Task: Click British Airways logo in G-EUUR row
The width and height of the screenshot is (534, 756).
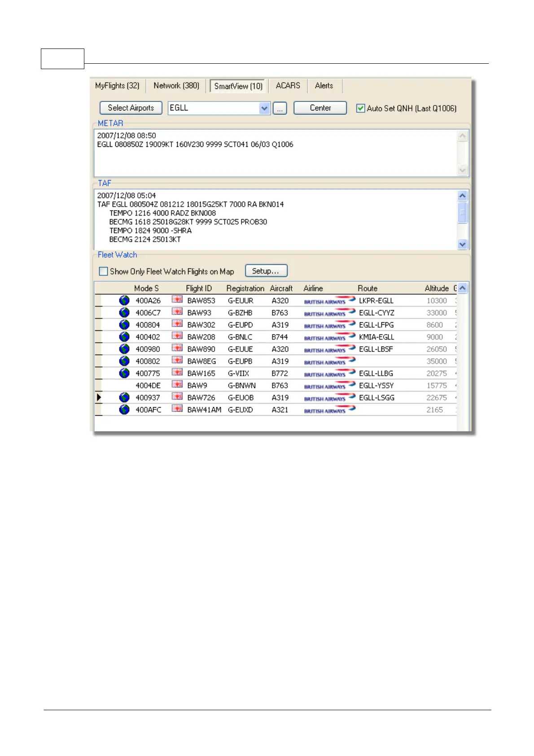Action: (x=330, y=300)
